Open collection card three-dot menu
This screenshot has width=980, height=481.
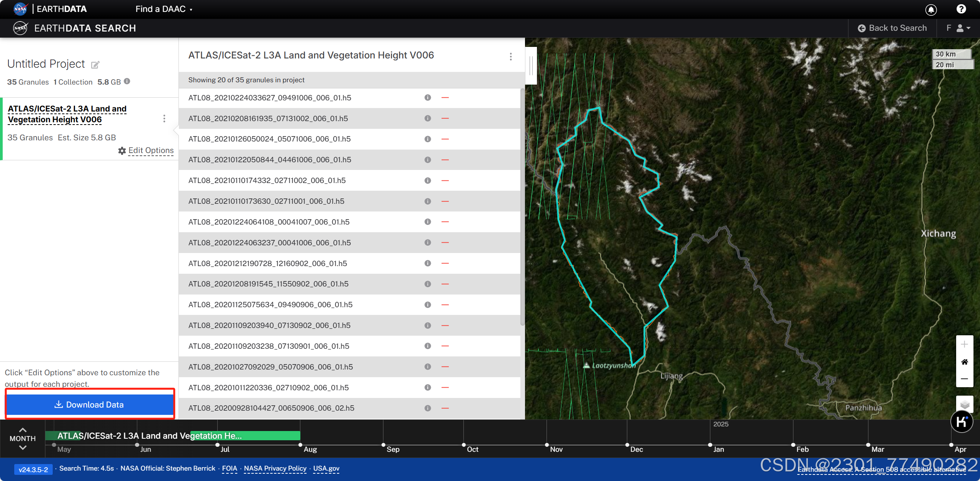[x=164, y=118]
